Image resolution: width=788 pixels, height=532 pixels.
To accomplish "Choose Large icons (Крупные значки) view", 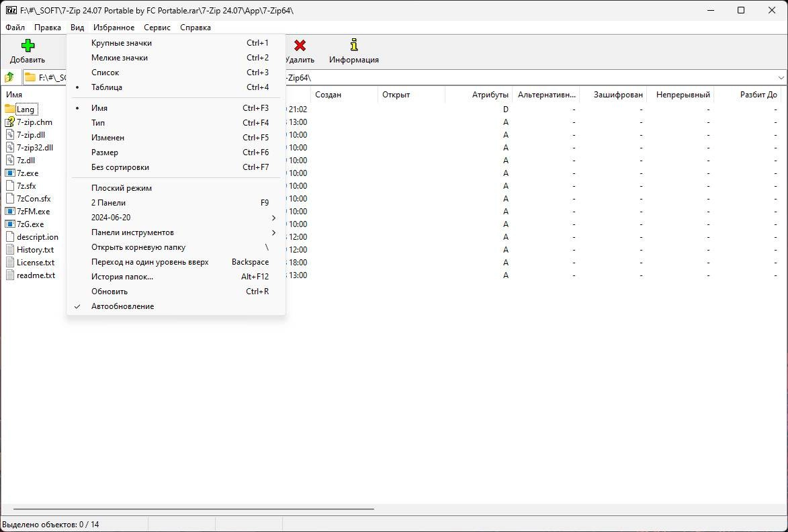I will [176, 43].
